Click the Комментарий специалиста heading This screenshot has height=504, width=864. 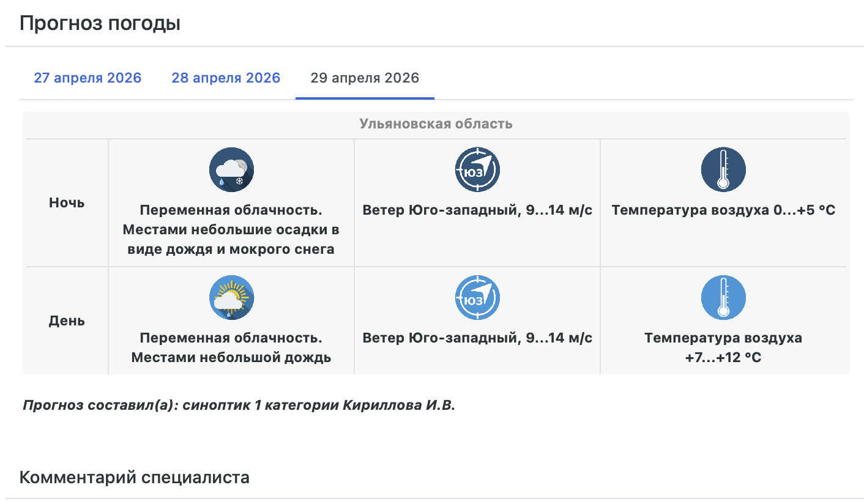pos(135,477)
